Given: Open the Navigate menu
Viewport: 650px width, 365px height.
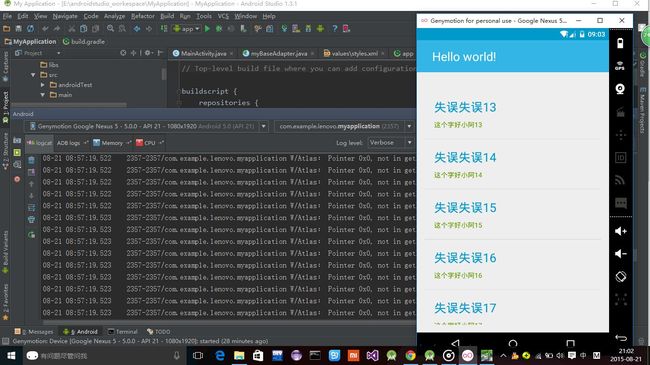Looking at the screenshot, I should [65, 16].
